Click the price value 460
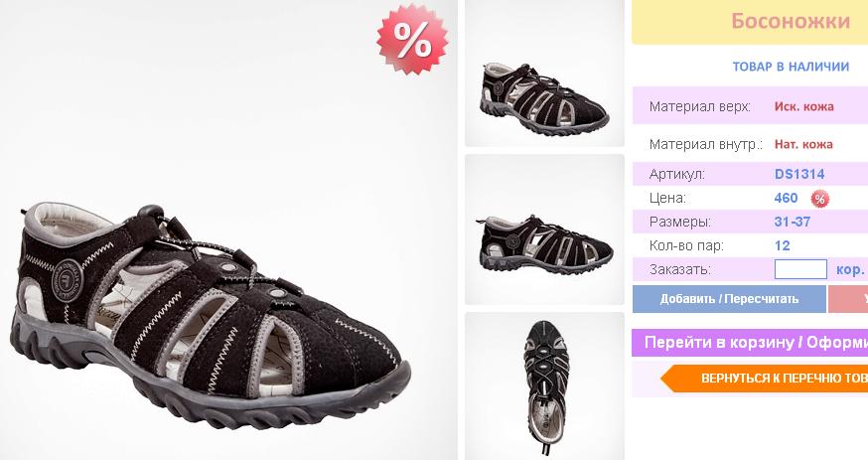This screenshot has height=460, width=868. pyautogui.click(x=787, y=198)
